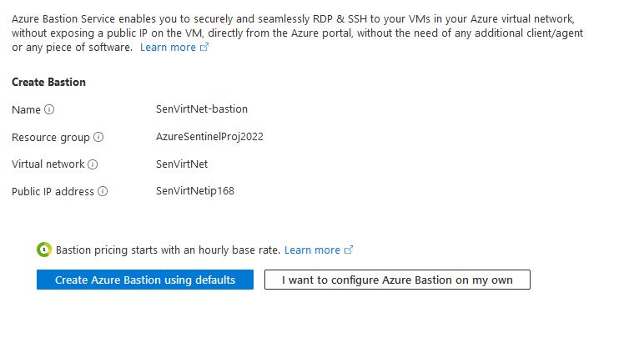Click the info icon next to Name
Screen dimensions: 644x343
49,109
